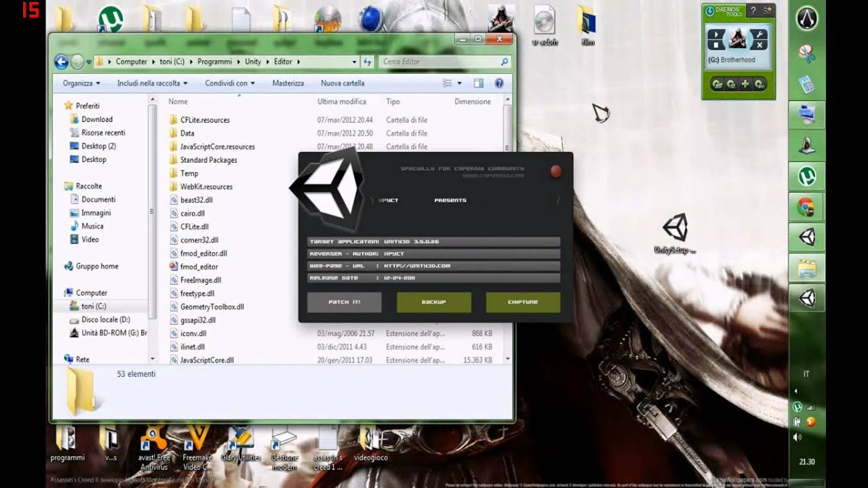The width and height of the screenshot is (868, 488).
Task: Sort by Ultima modifica column header
Action: click(x=342, y=102)
